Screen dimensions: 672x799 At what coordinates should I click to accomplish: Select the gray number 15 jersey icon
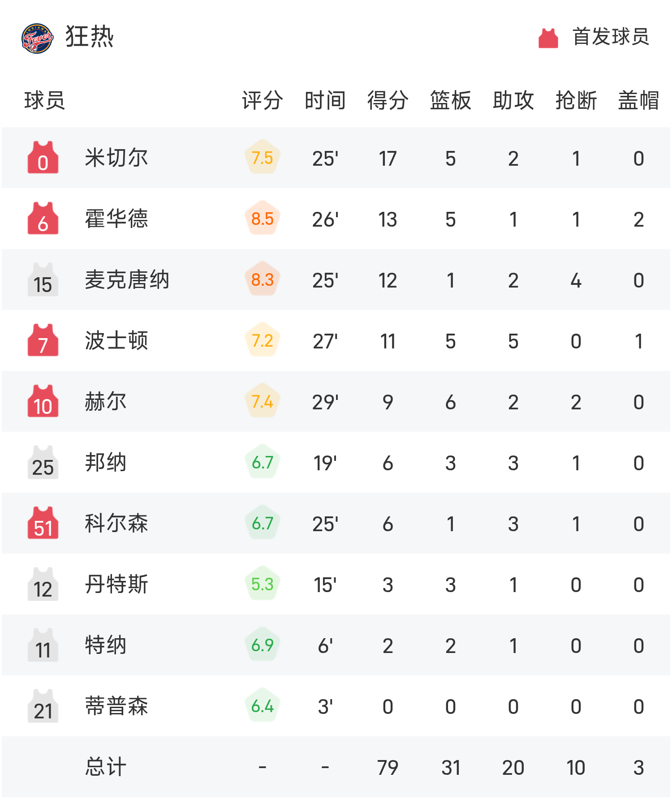43,279
